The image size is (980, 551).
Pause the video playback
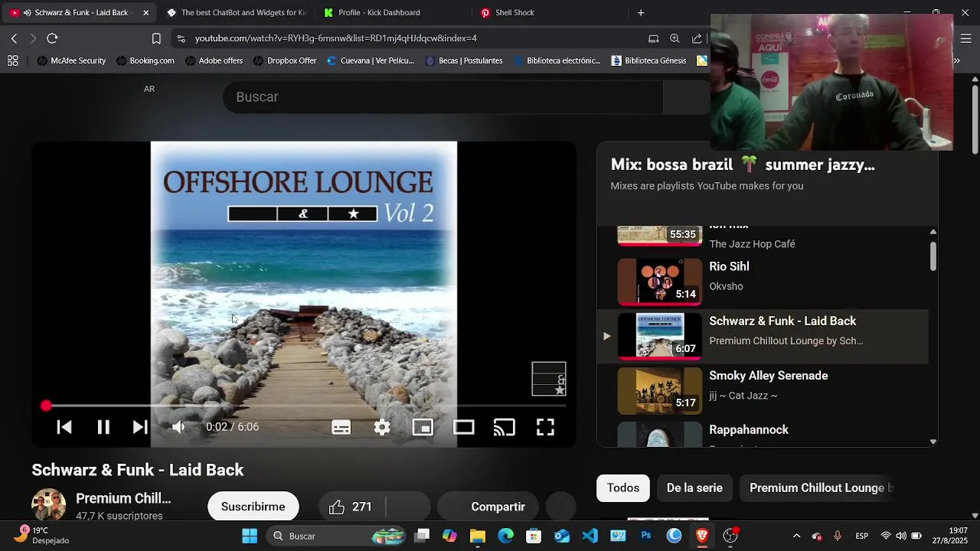(x=103, y=427)
